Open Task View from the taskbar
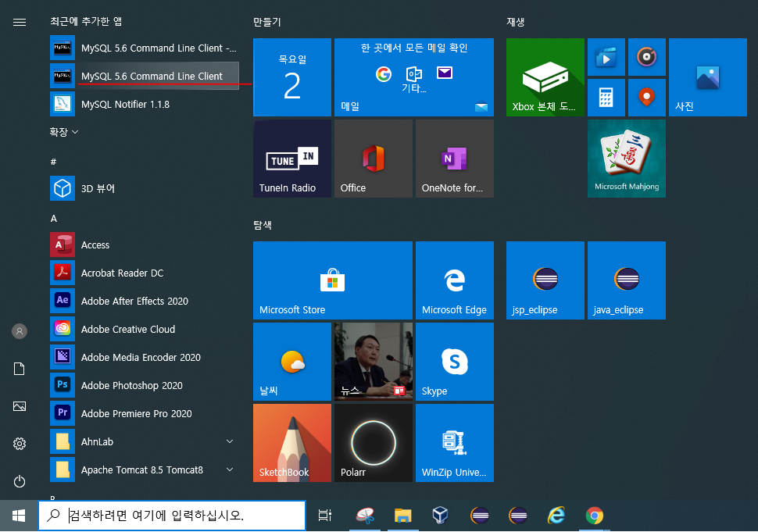The height and width of the screenshot is (532, 758). pos(325,516)
